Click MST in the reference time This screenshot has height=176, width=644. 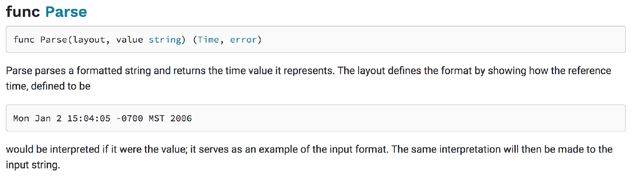coord(157,119)
